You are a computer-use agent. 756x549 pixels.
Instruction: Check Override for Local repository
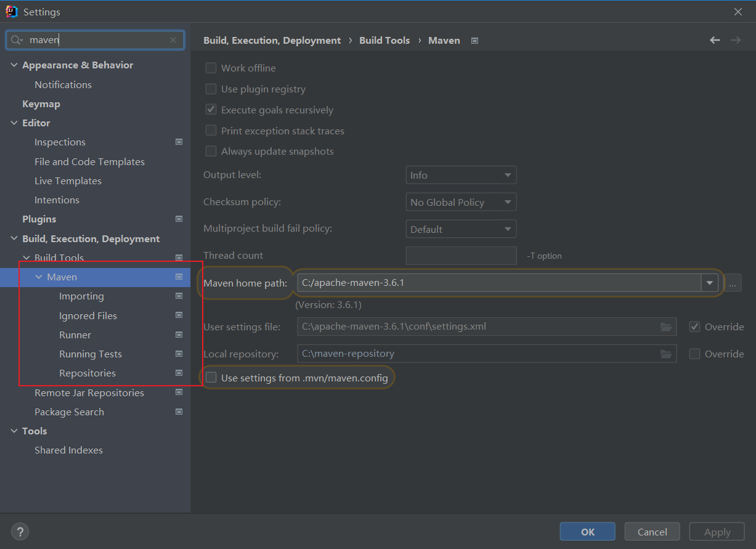coord(694,354)
